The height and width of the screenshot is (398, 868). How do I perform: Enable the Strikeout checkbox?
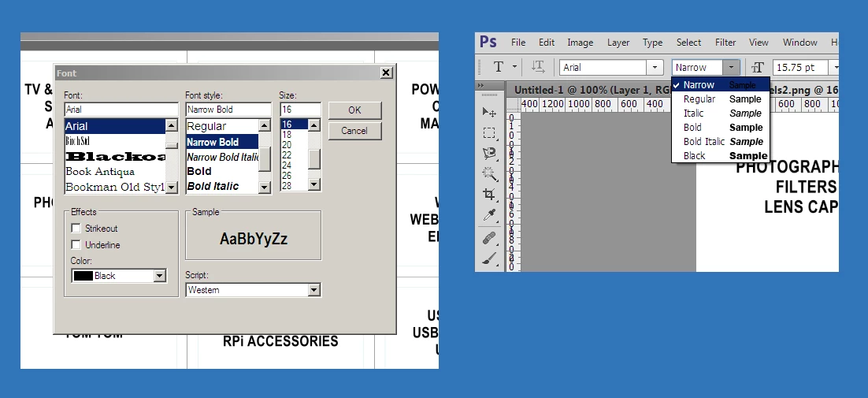(x=76, y=228)
